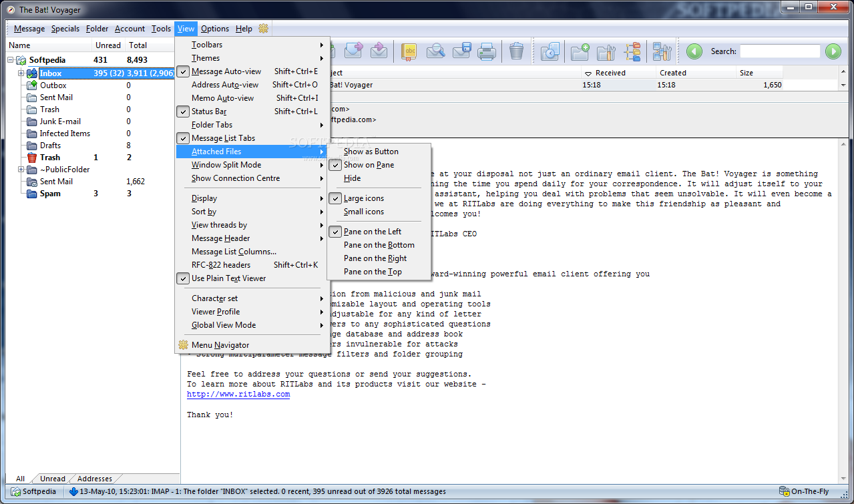Switch to the Unread folder tab
The image size is (854, 504).
click(53, 479)
